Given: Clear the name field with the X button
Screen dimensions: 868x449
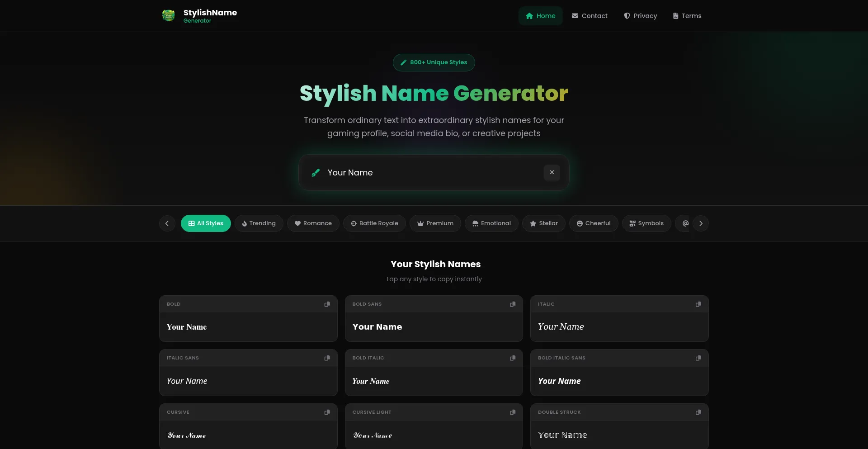Looking at the screenshot, I should click(x=552, y=172).
